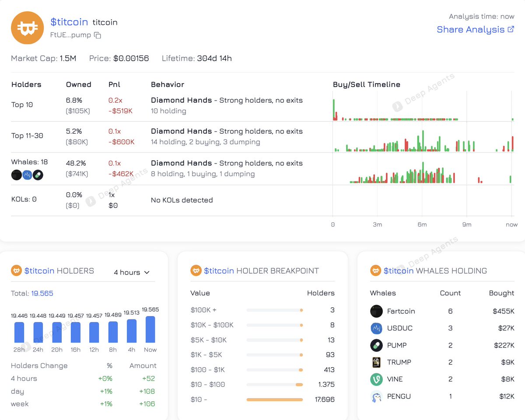Click the PUMP bought amount $227K
525x420 pixels.
point(504,345)
